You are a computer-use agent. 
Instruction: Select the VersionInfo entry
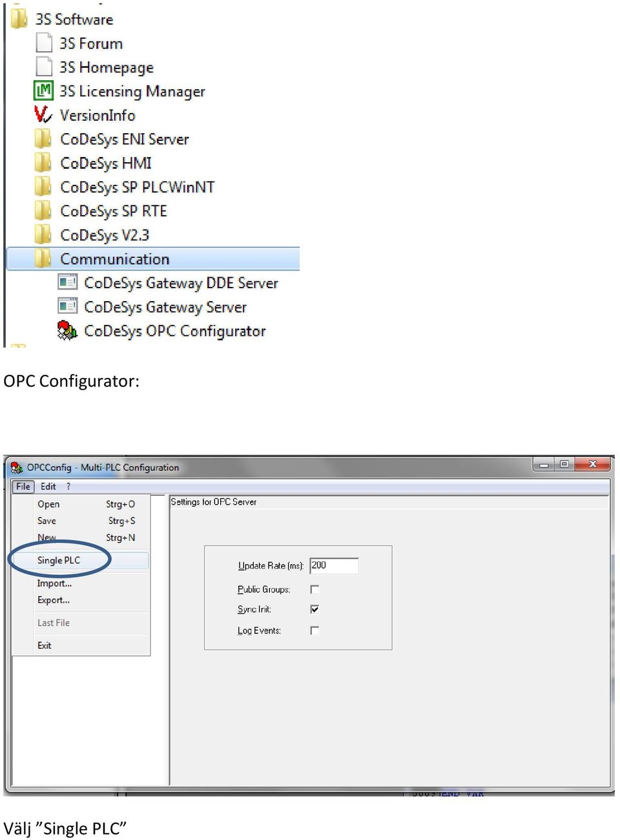click(x=98, y=115)
